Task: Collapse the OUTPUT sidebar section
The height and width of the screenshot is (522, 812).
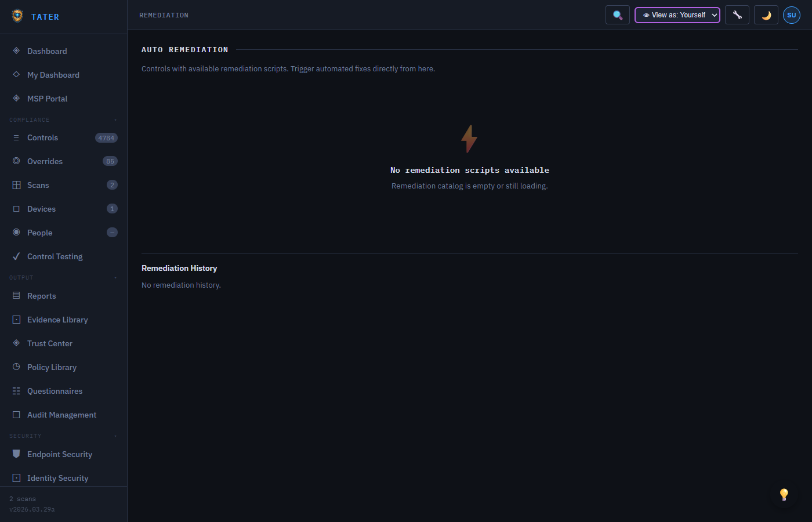Action: [63, 277]
